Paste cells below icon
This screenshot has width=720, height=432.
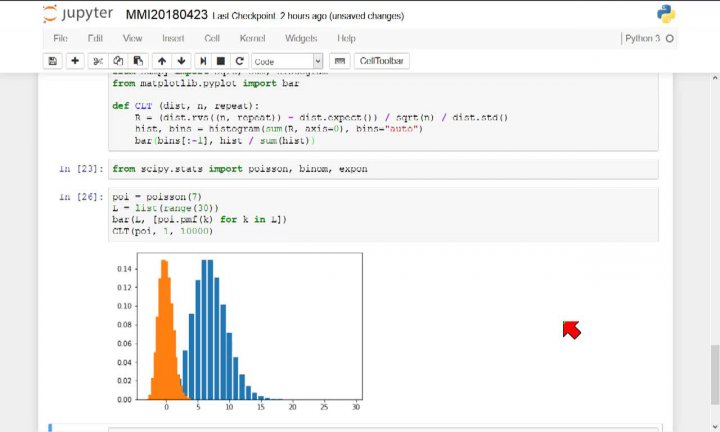138,61
